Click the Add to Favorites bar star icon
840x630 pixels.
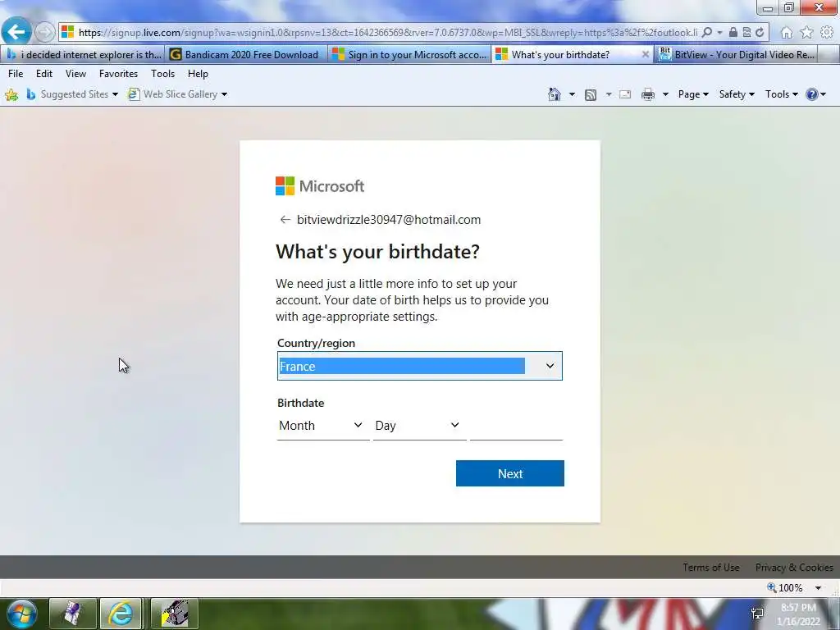(x=11, y=95)
